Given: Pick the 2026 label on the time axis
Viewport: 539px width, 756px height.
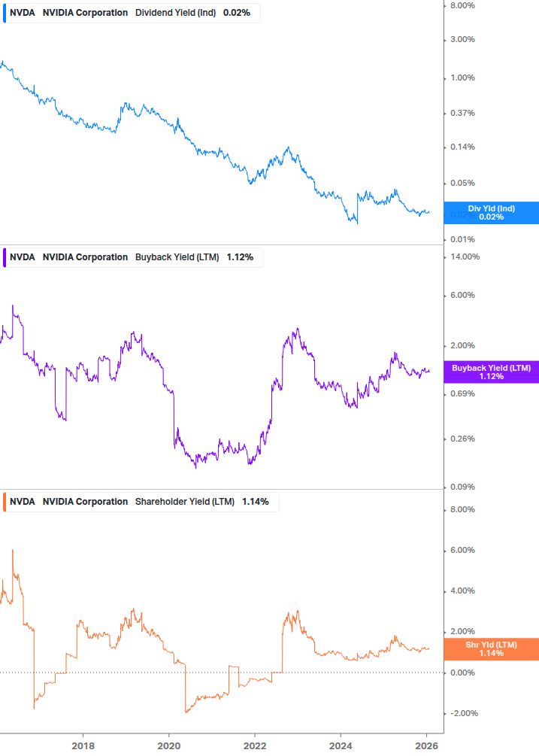Looking at the screenshot, I should [x=426, y=745].
